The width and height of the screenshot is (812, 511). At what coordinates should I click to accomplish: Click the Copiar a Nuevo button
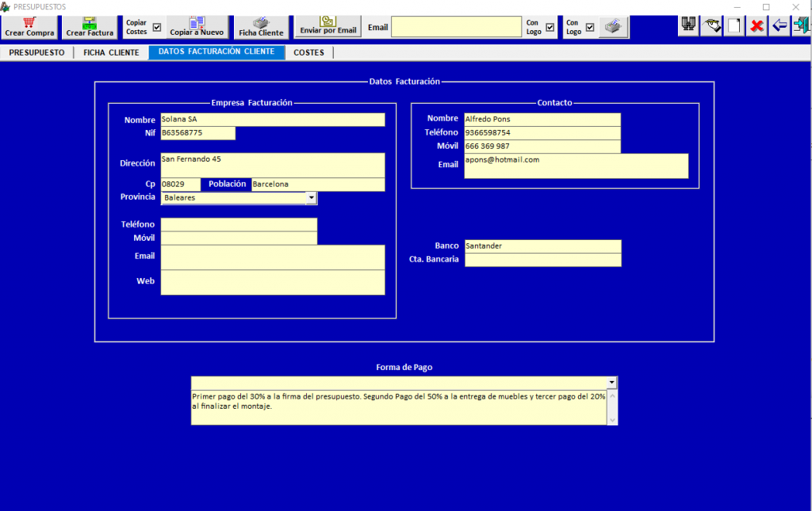[197, 27]
